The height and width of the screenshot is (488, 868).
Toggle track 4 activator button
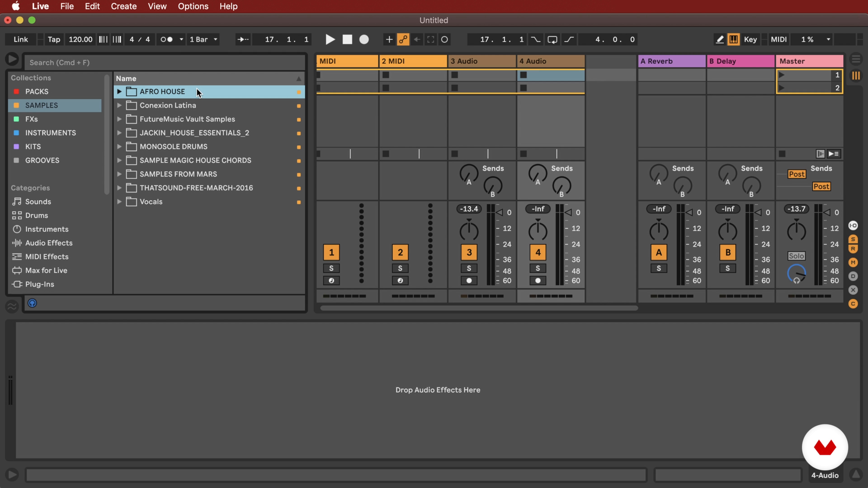coord(538,252)
